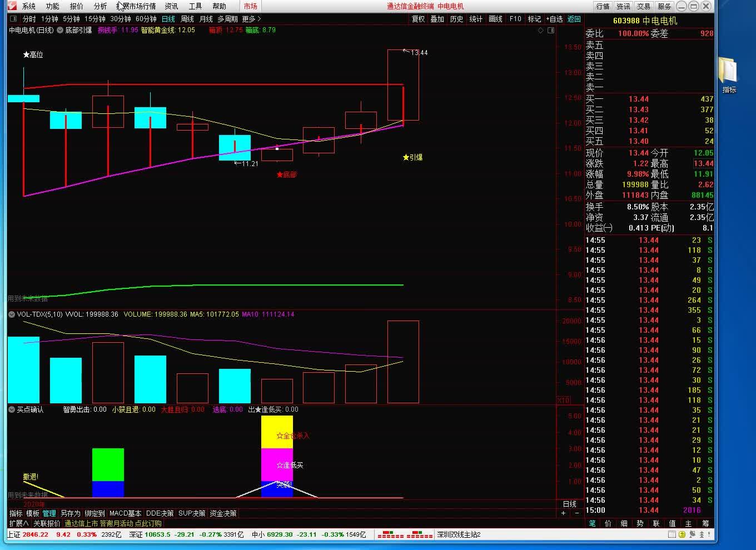Expand the 更多 periods dropdown
The height and width of the screenshot is (550, 756).
[251, 19]
